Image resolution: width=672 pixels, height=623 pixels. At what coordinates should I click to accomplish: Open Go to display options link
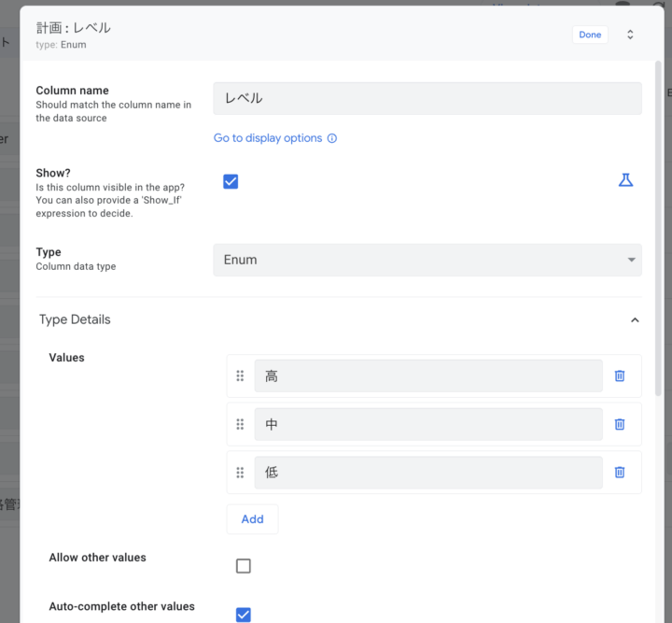[x=268, y=138]
